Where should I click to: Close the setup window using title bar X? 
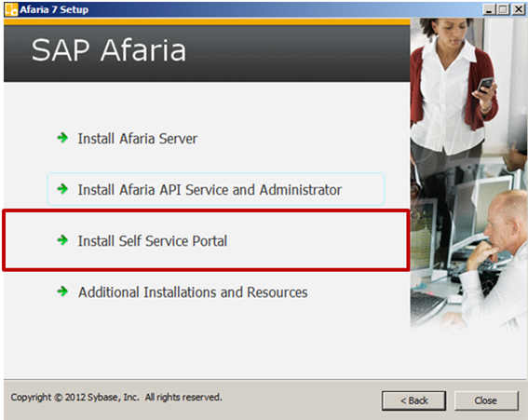pyautogui.click(x=519, y=9)
